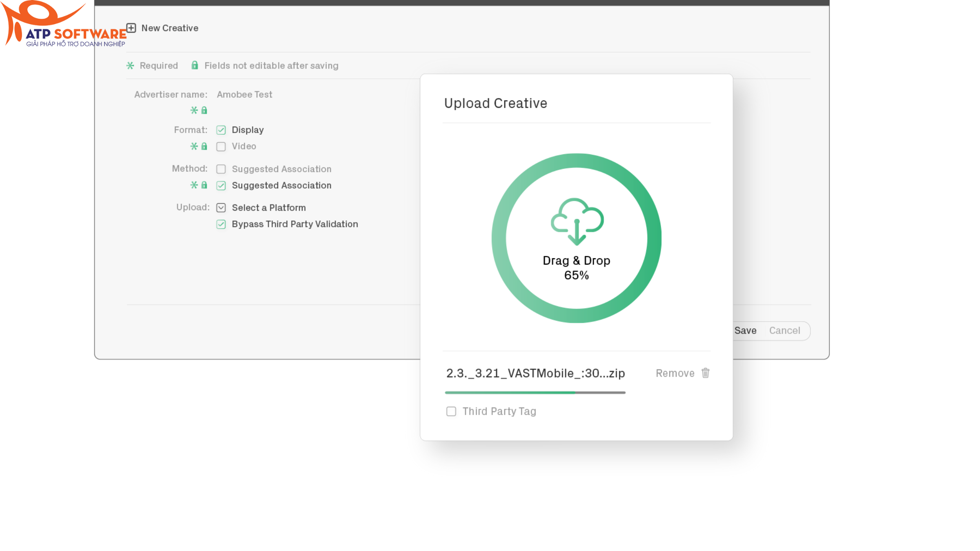Screen dimensions: 980x551
Task: Click the New Creative plus icon
Action: pyautogui.click(x=131, y=28)
